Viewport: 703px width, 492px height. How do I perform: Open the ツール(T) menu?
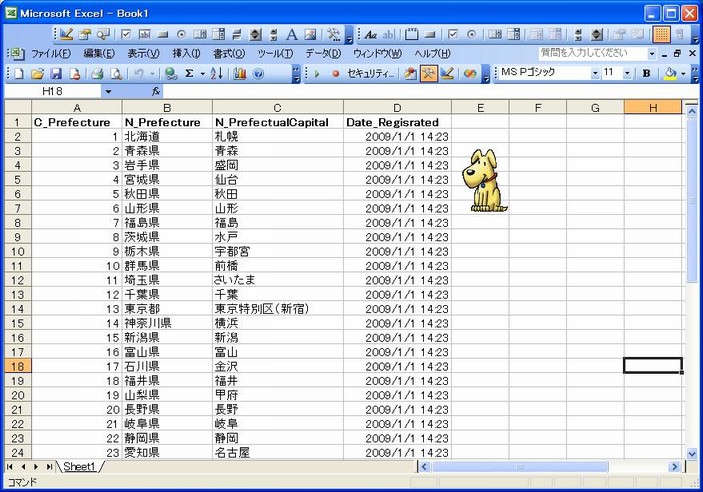point(275,53)
